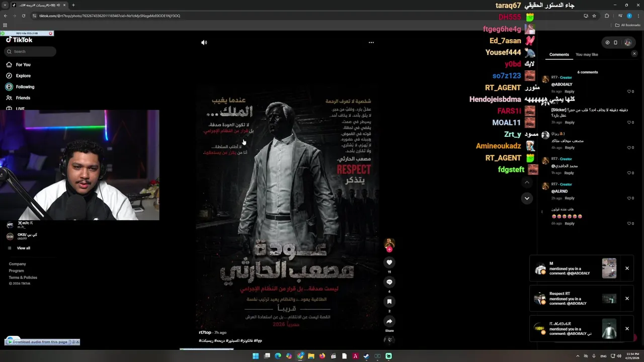
Task: Open the TikTok home logo
Action: coord(19,40)
